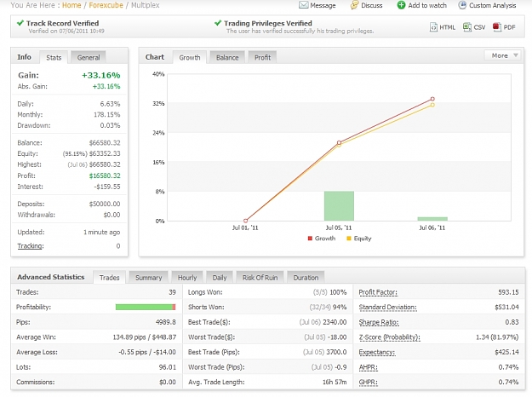Viewport: 532px width, 397px height.
Task: Click the Standard Deviation label
Action: (387, 307)
